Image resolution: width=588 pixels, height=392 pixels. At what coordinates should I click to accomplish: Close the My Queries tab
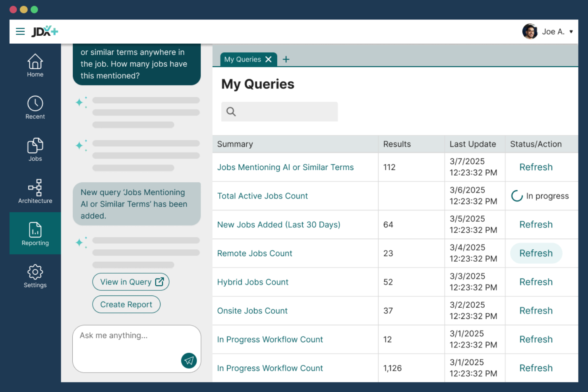(x=269, y=59)
